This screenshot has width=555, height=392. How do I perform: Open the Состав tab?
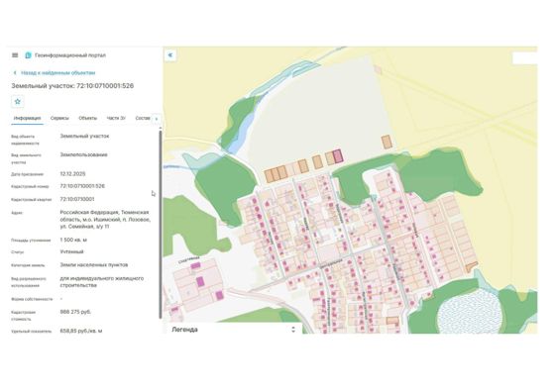143,118
